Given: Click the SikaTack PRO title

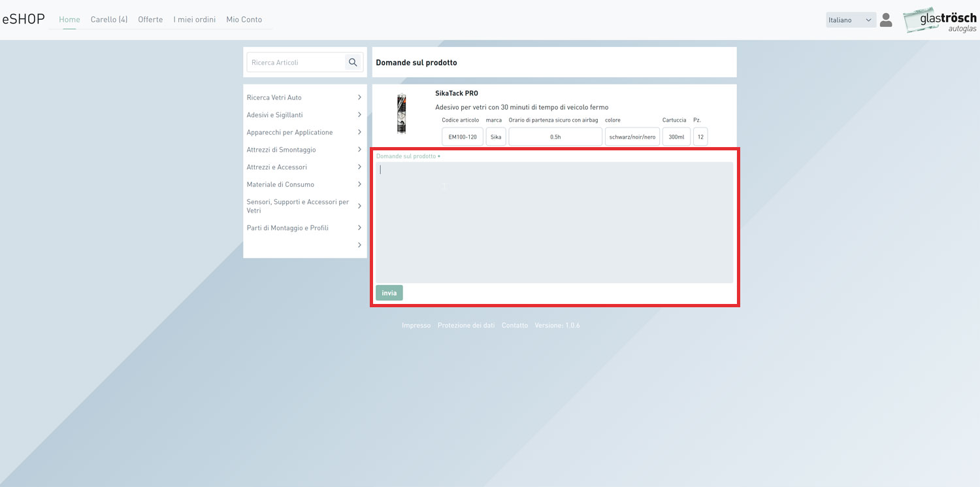Looking at the screenshot, I should 457,93.
